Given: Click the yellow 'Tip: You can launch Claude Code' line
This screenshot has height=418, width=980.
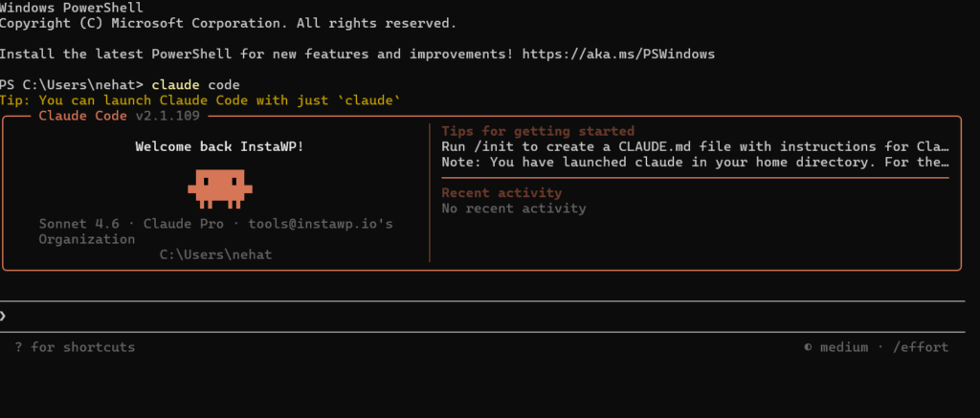Looking at the screenshot, I should 200,100.
